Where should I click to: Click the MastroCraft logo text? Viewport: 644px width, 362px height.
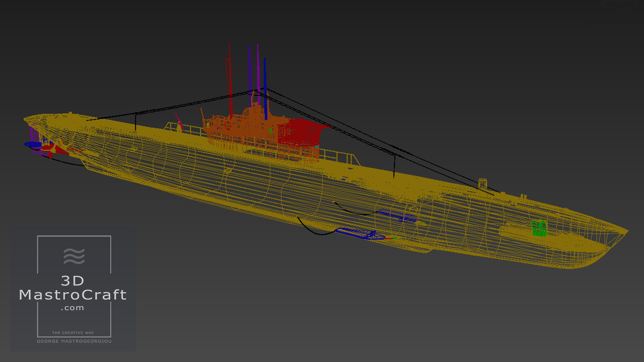pyautogui.click(x=73, y=295)
